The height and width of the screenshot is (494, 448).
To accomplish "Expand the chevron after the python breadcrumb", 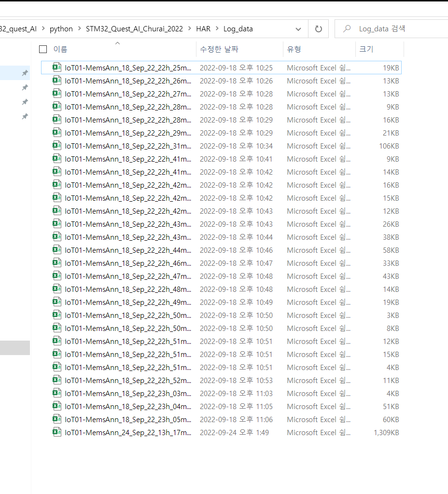I will (79, 28).
